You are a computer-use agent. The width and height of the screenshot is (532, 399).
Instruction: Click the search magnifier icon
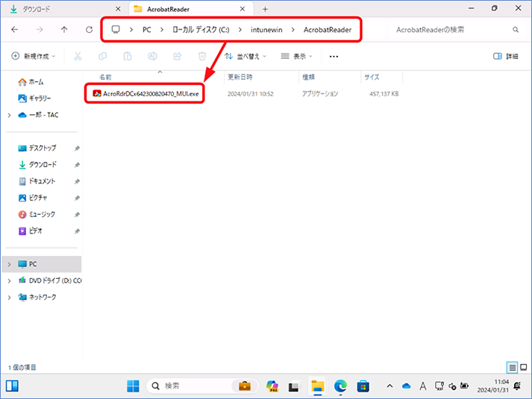click(x=516, y=30)
